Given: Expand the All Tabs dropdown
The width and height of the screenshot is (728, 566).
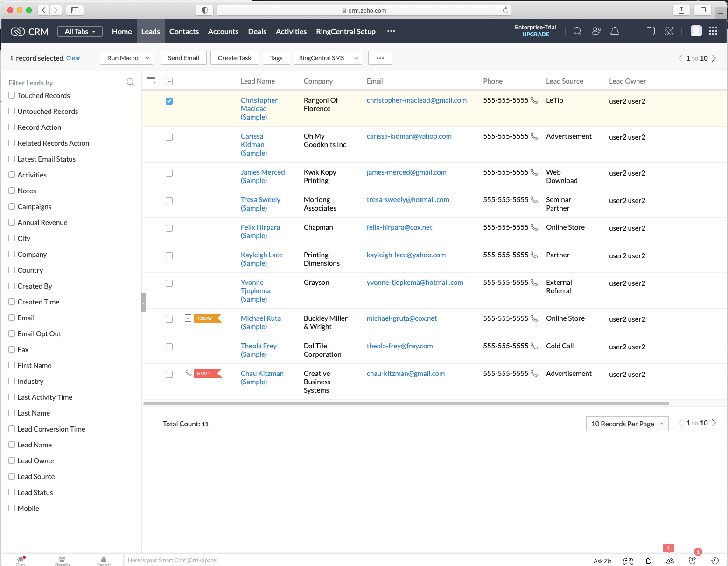Looking at the screenshot, I should coord(79,31).
